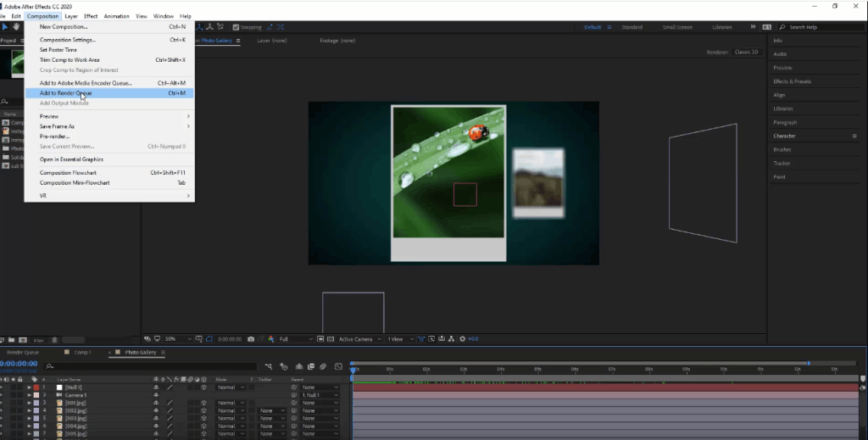This screenshot has width=868, height=440.
Task: Switch to the Render Queue tab
Action: click(x=23, y=352)
